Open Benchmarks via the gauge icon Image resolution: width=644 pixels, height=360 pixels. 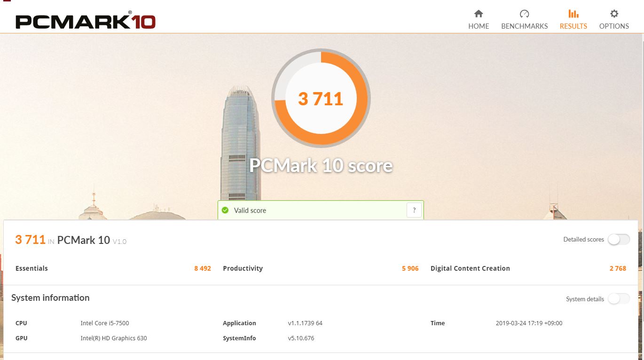[524, 14]
